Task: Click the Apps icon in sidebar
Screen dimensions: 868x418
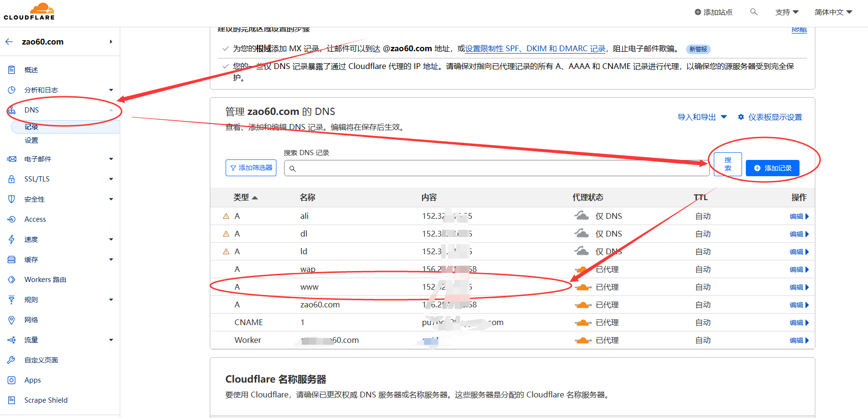Action: pyautogui.click(x=11, y=380)
